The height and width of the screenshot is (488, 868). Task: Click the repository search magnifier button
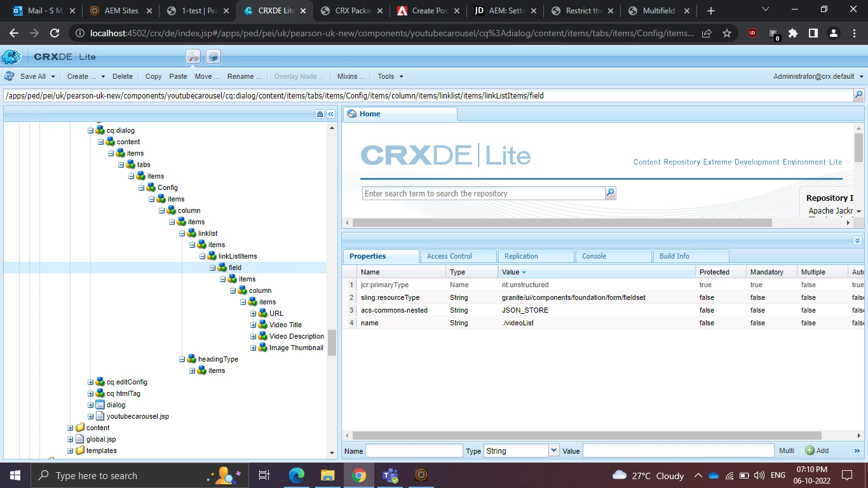point(610,193)
